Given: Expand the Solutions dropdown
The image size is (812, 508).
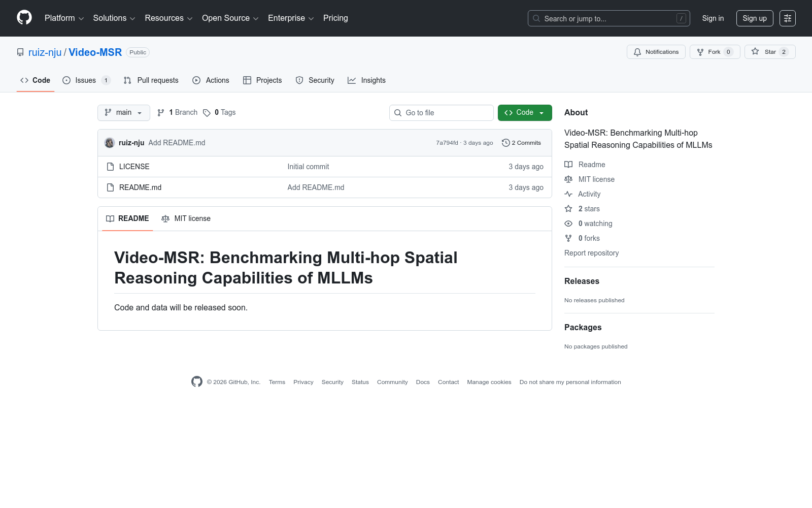Looking at the screenshot, I should [114, 18].
